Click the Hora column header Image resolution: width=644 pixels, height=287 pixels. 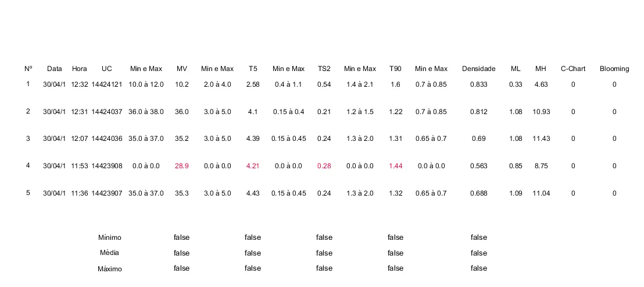coord(80,69)
